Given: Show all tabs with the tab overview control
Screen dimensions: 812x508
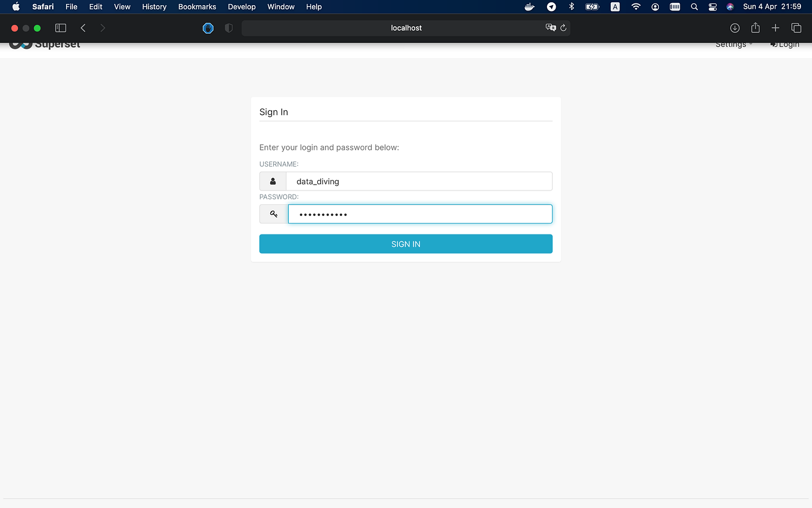Looking at the screenshot, I should (x=796, y=27).
